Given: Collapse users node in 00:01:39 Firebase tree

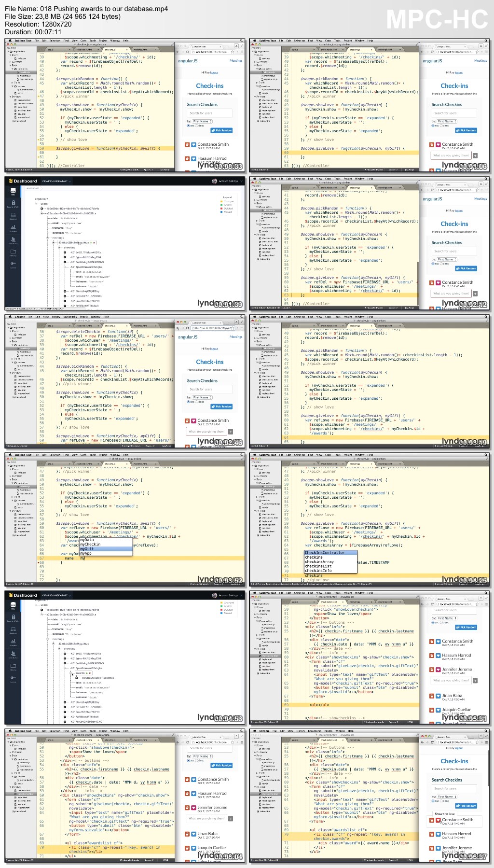Looking at the screenshot, I should [x=36, y=204].
